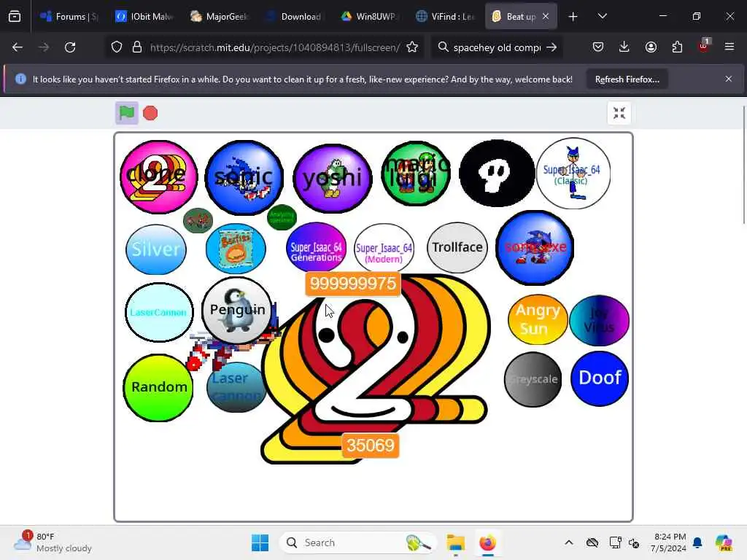
Task: Open the Pocket save button
Action: point(598,47)
